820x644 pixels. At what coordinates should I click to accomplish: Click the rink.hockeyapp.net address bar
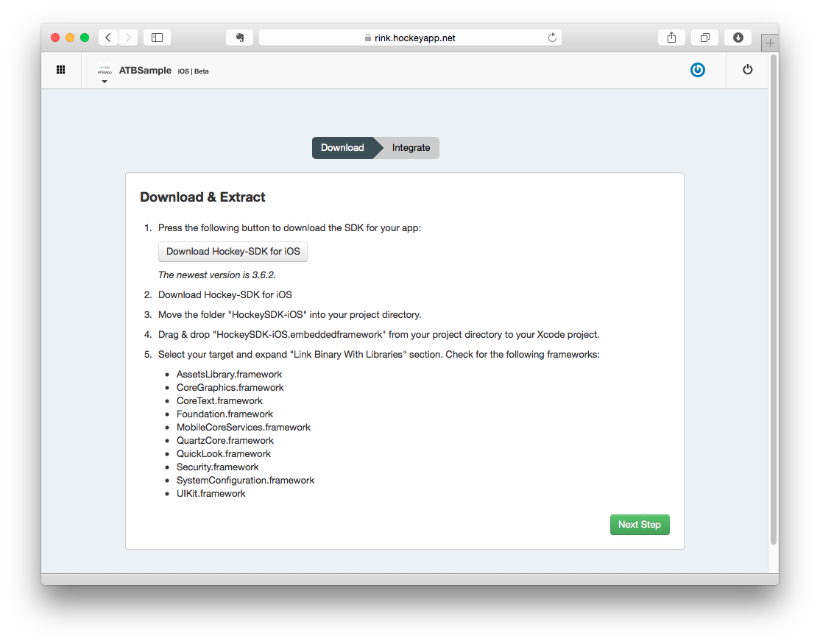coord(410,38)
